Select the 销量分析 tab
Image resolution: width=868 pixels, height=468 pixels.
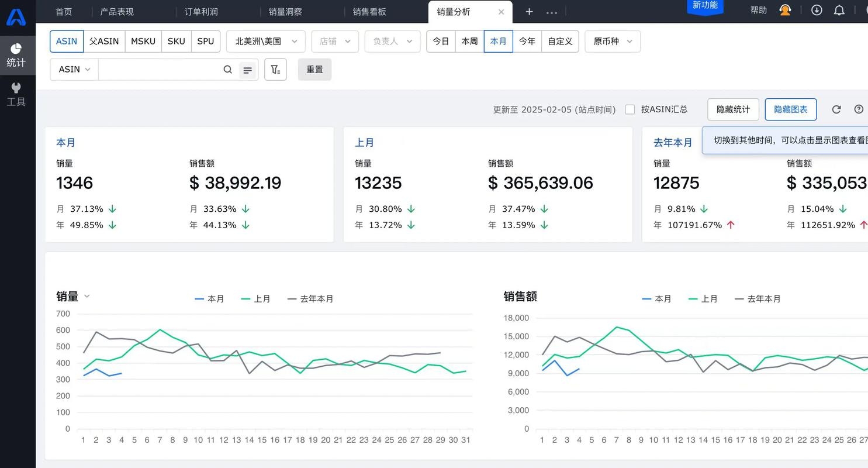(x=454, y=12)
